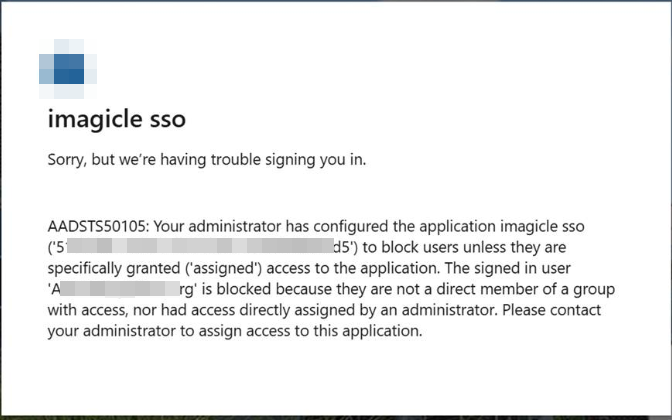The width and height of the screenshot is (672, 420).
Task: Click the blurred application ID in parentheses
Action: (x=203, y=247)
